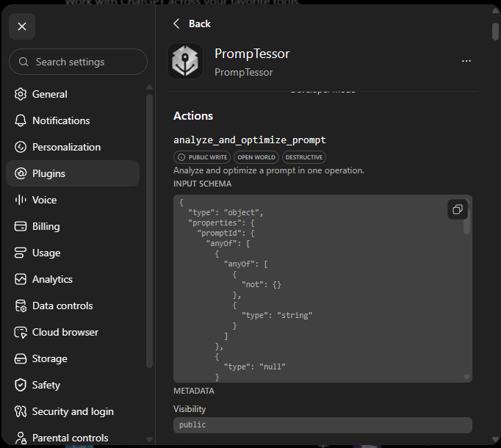
Task: Open Notifications bell icon
Action: (x=21, y=120)
